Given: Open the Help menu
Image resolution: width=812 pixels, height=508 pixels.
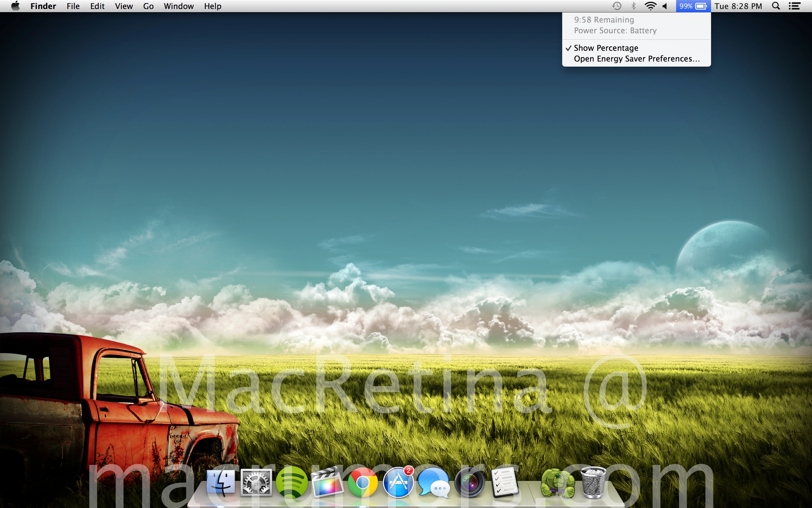Looking at the screenshot, I should [x=213, y=6].
